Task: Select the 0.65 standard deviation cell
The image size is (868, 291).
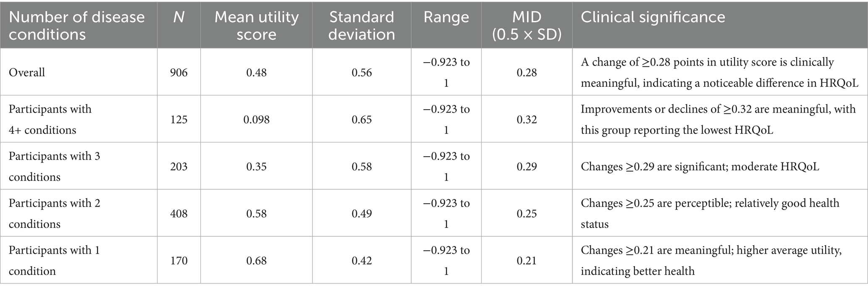Action: click(x=362, y=119)
